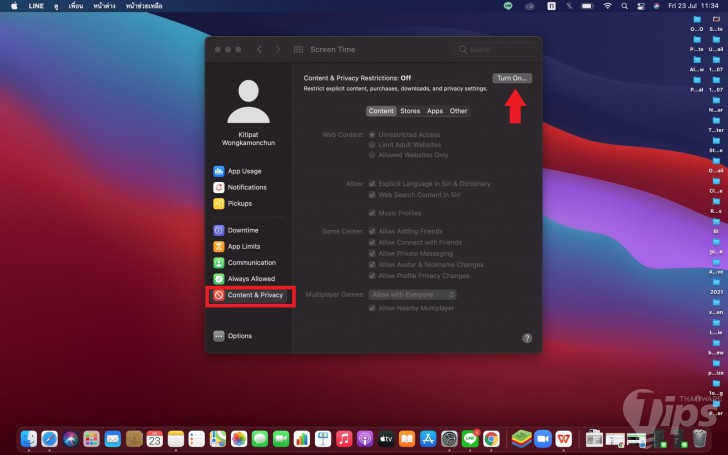Screen dimensions: 728x455
Task: Toggle Allow Connect with Friends checkbox
Action: tap(372, 242)
